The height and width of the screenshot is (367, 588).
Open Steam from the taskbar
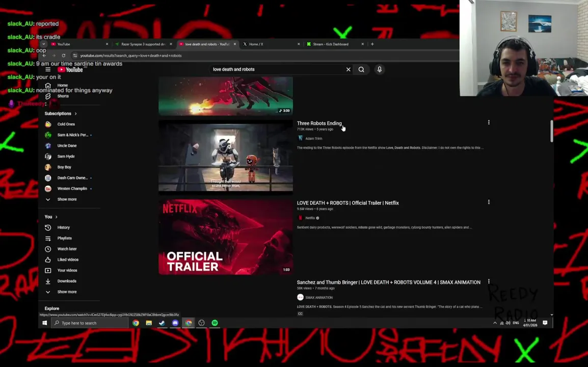[x=162, y=323]
